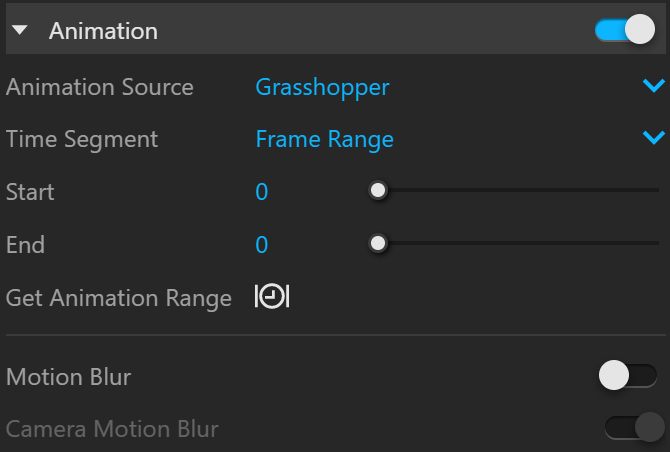Click the middle of the Start slider track

click(x=518, y=190)
